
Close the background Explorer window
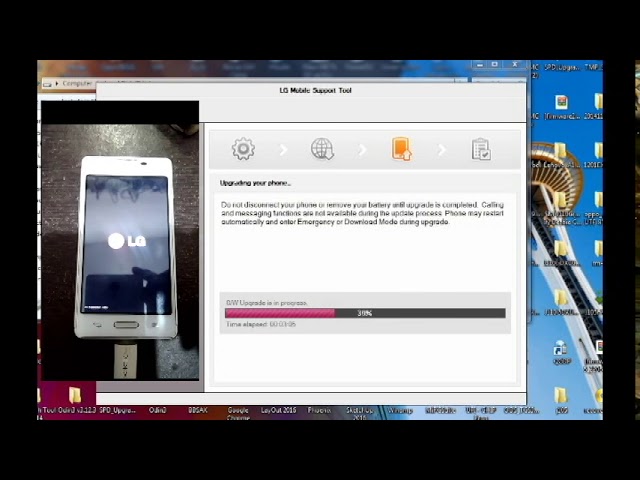click(x=515, y=65)
